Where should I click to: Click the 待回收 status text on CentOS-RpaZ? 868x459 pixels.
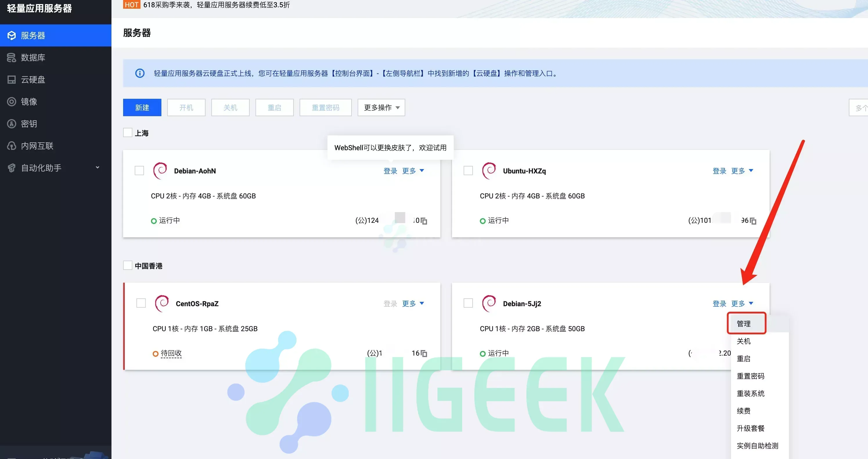171,354
